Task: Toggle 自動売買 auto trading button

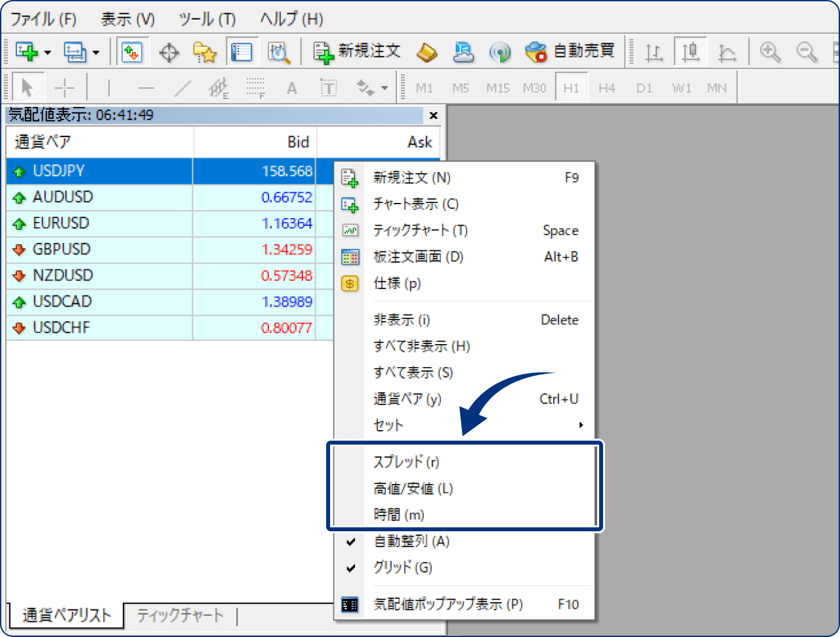Action: [570, 51]
